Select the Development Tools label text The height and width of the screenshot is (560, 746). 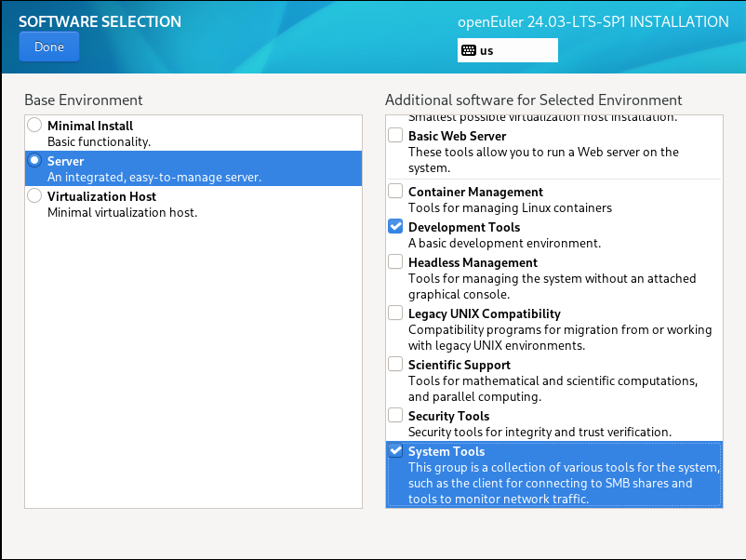pos(464,227)
